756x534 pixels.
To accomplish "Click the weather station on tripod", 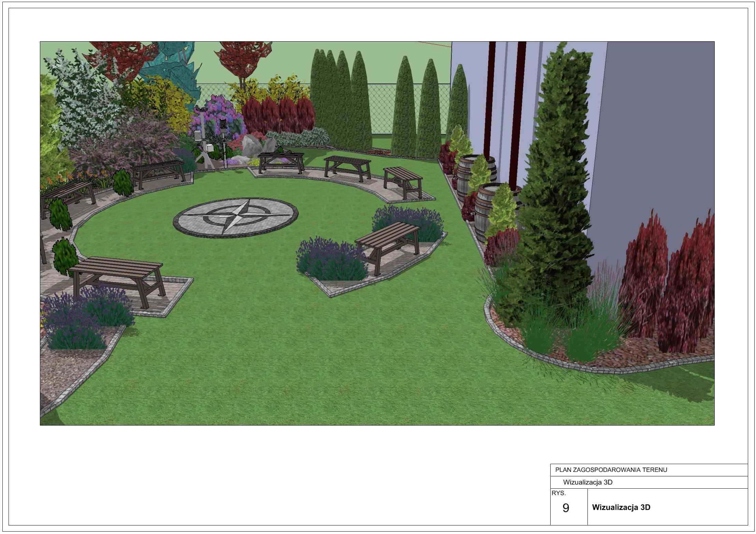I will coord(205,143).
